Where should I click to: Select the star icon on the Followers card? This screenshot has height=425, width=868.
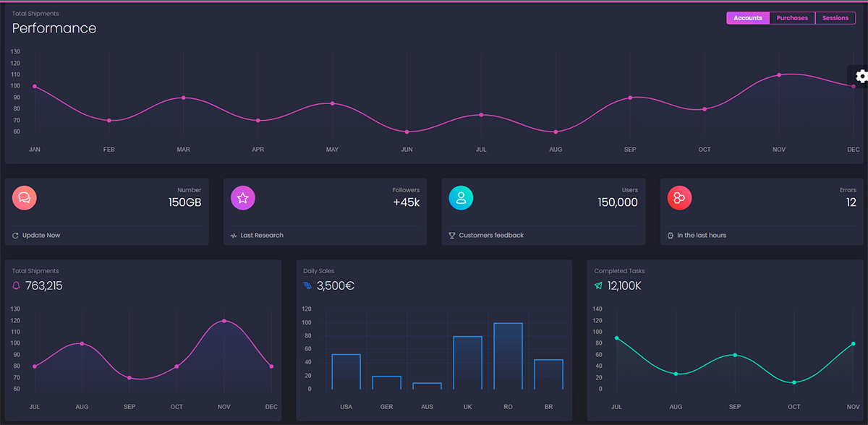tap(242, 197)
